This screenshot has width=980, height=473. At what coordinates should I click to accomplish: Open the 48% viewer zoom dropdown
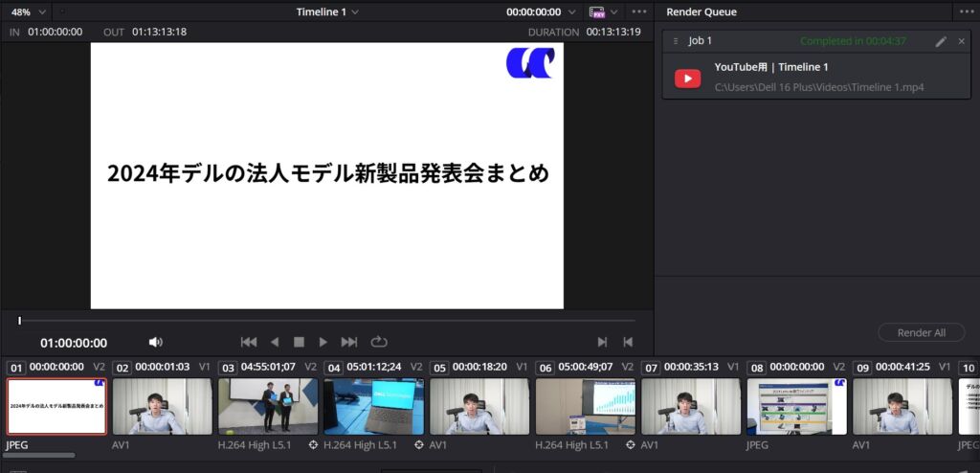coord(28,11)
